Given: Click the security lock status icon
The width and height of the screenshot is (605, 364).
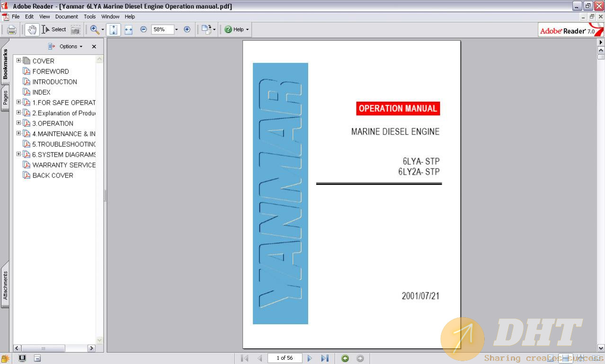Looking at the screenshot, I should coord(5,359).
